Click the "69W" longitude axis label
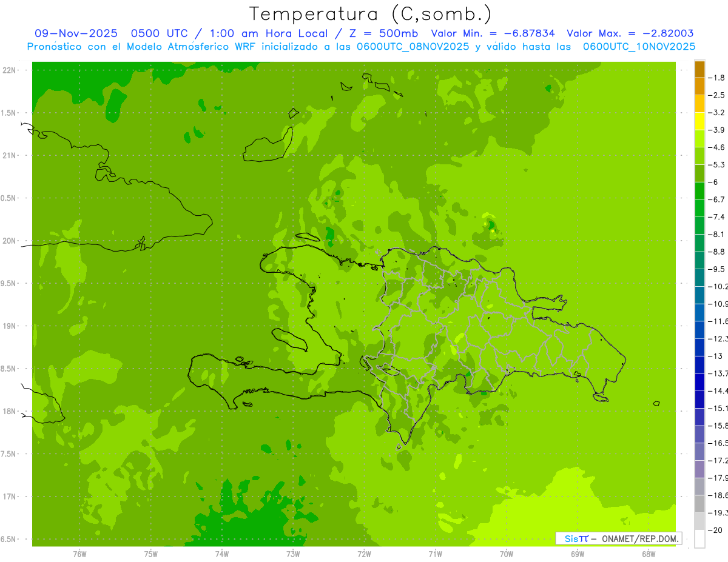The height and width of the screenshot is (562, 728). pos(578,554)
